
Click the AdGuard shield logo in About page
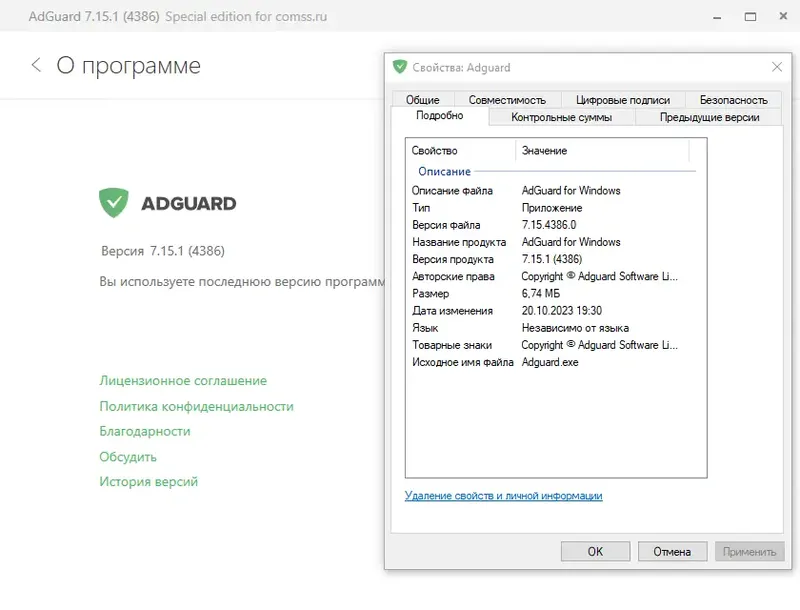(114, 202)
